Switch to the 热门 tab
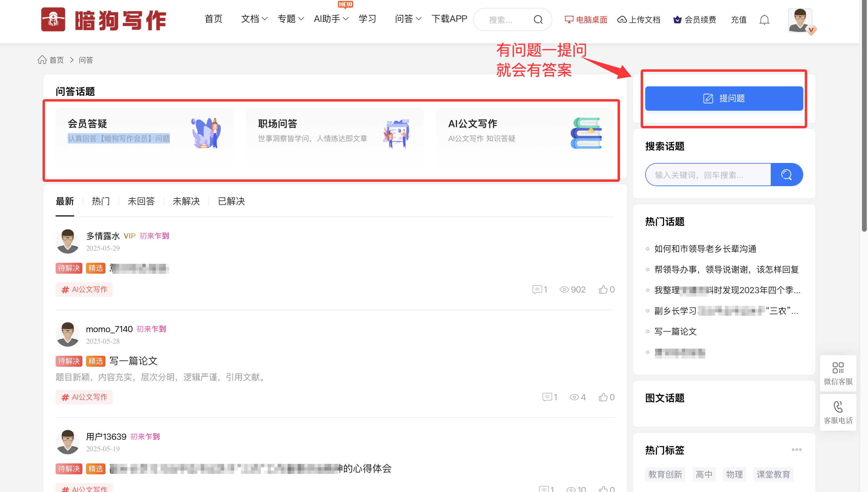 click(101, 201)
